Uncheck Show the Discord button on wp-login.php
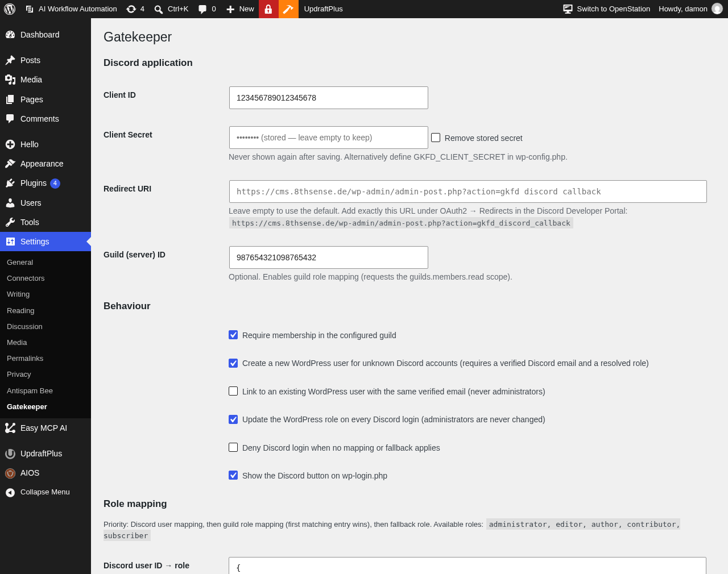This screenshot has height=574, width=728. 233,475
